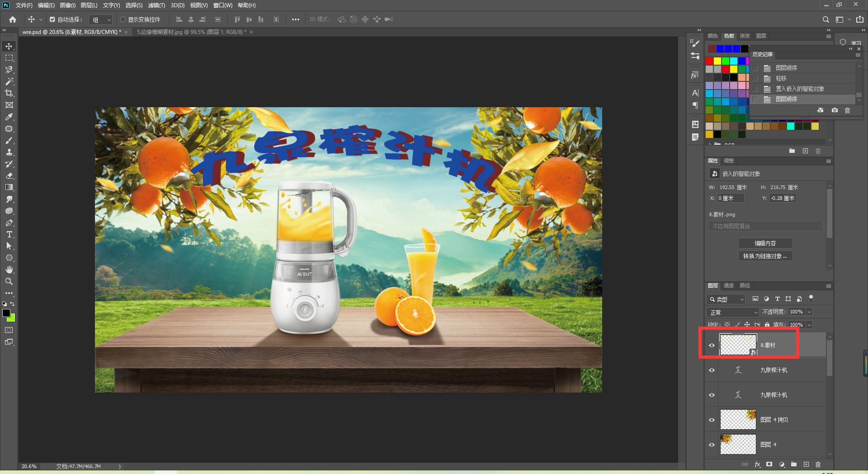
Task: Open the 滤镜(T) menu
Action: pos(156,5)
